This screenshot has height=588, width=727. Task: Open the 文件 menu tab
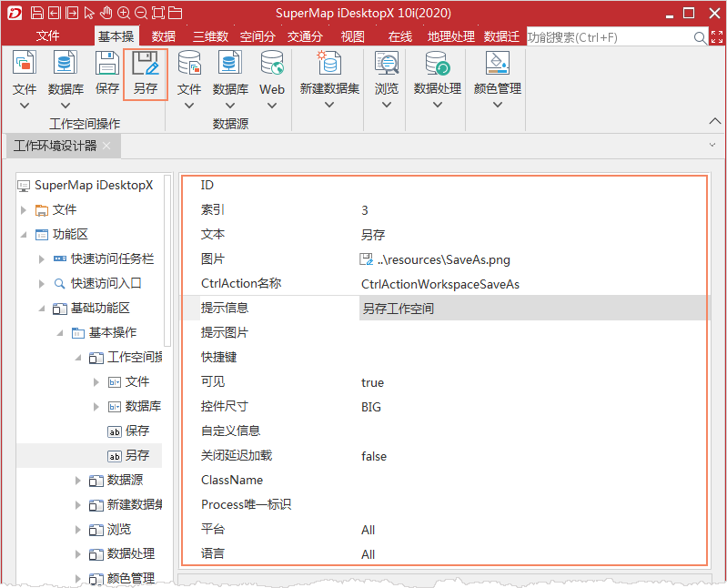47,36
